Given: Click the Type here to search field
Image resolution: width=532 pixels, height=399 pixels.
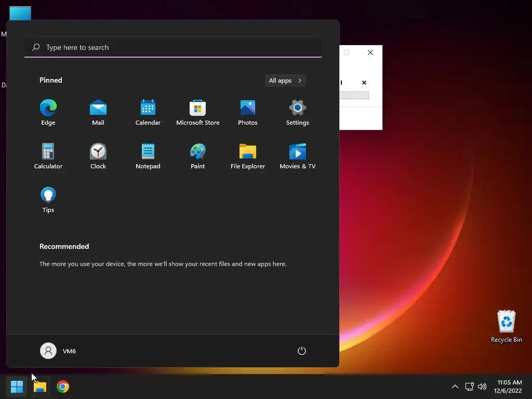Looking at the screenshot, I should point(173,47).
